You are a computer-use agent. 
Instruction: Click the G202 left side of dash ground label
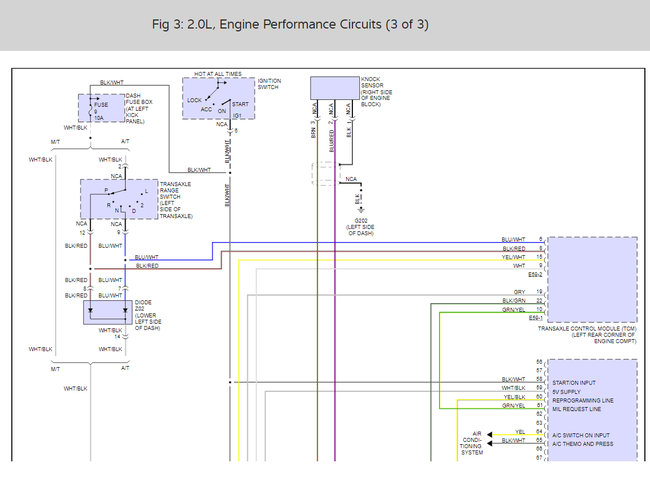click(360, 227)
